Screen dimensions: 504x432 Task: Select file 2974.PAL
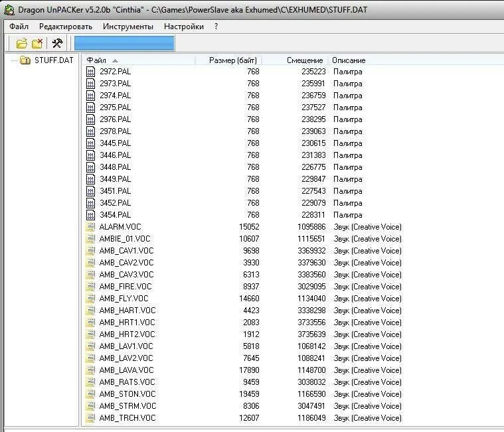coord(115,96)
